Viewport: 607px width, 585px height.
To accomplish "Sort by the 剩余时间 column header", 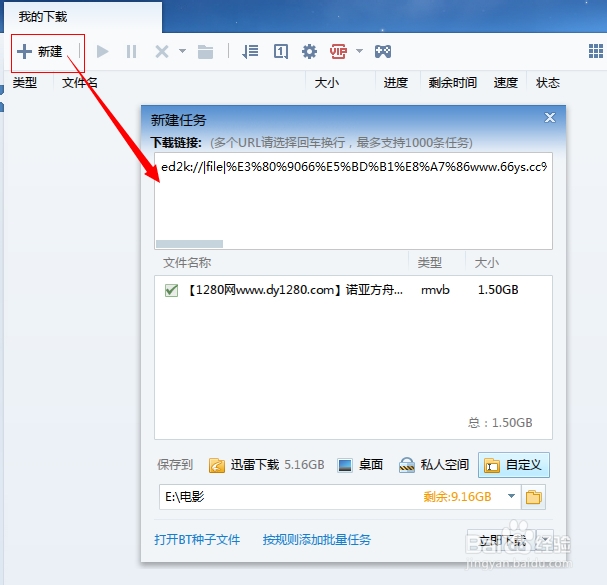I will (x=453, y=83).
